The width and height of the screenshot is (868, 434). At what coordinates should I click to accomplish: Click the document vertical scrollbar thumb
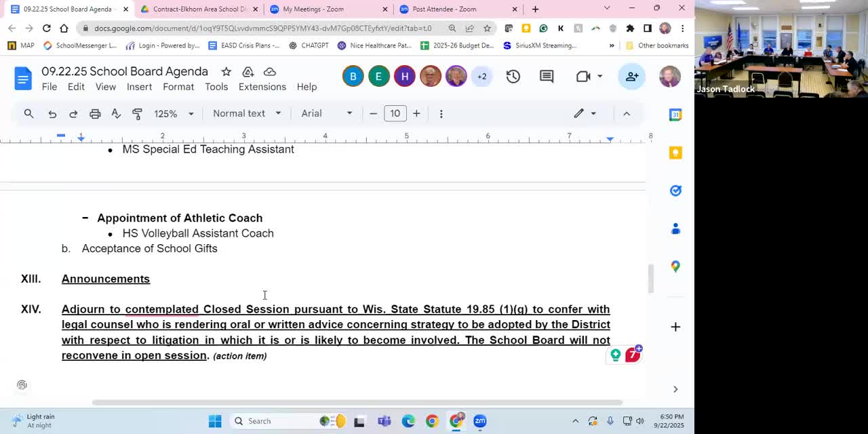pyautogui.click(x=651, y=279)
